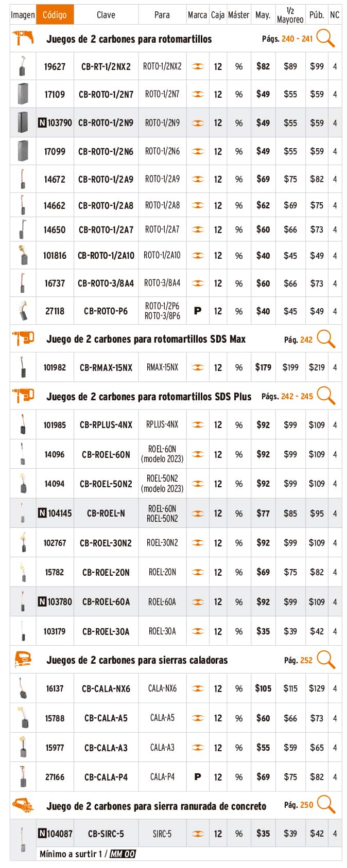Click the rotary hammer icon in the rotomartillos header
The height and width of the screenshot is (868, 347).
[23, 38]
